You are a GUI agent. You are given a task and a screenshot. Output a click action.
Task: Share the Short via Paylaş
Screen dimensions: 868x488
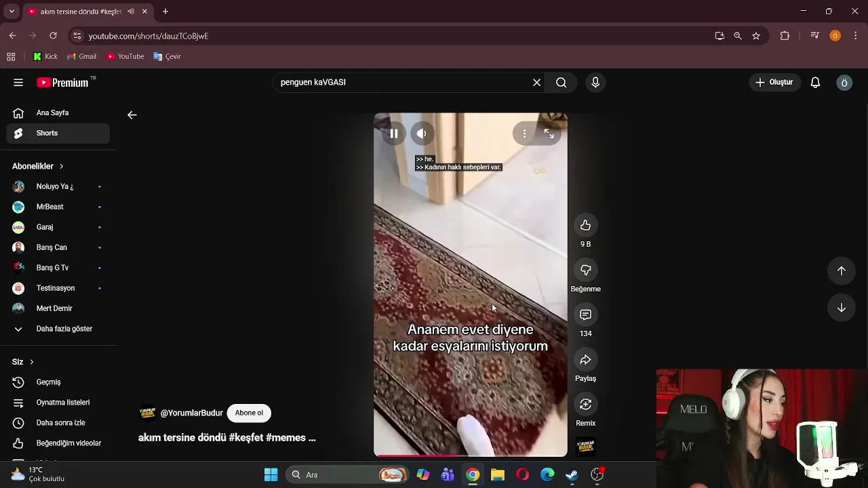pyautogui.click(x=585, y=359)
